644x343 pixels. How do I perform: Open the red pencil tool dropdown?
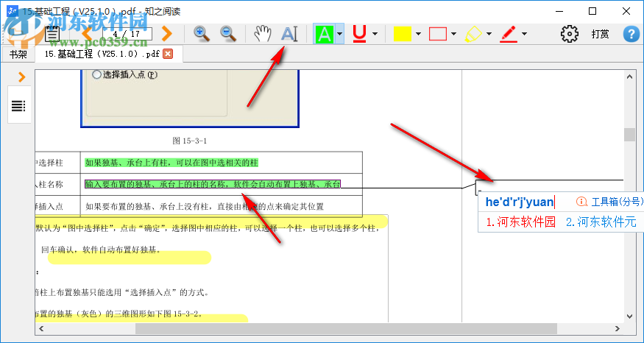[524, 34]
